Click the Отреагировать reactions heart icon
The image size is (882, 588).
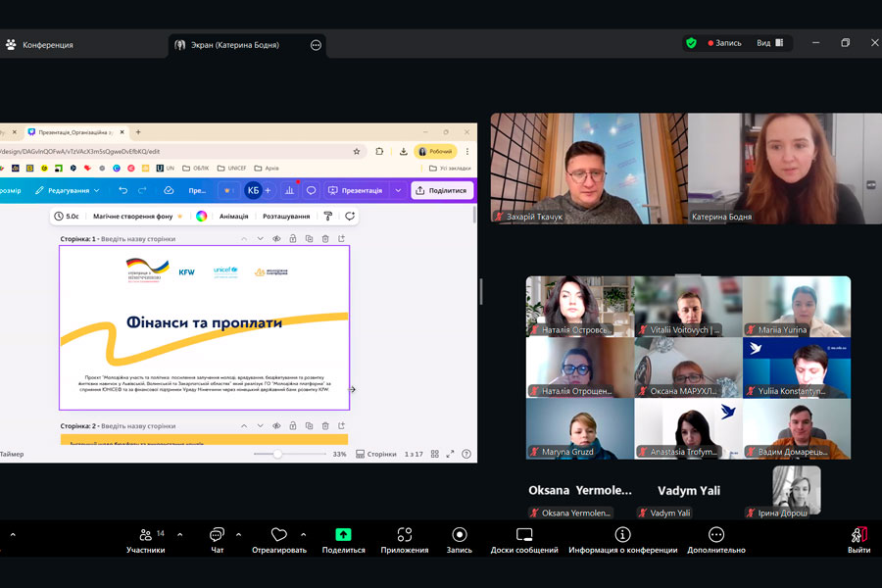(279, 534)
